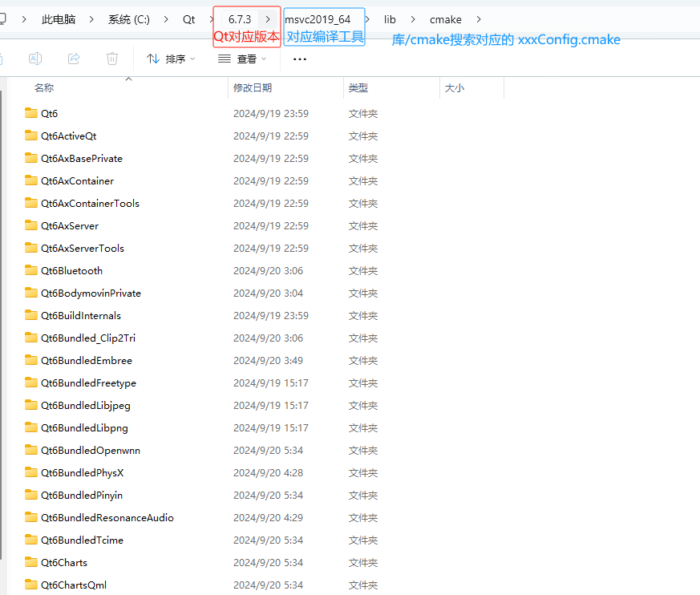Click date 2024/9/20 3:04 of Qt6BodymovinPrivate
This screenshot has height=595, width=700.
click(x=268, y=293)
